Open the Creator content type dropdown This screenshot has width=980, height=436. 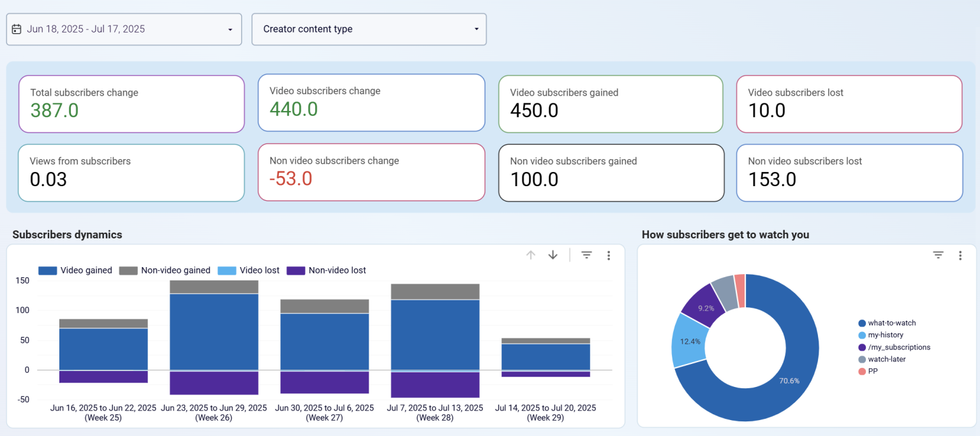point(369,29)
